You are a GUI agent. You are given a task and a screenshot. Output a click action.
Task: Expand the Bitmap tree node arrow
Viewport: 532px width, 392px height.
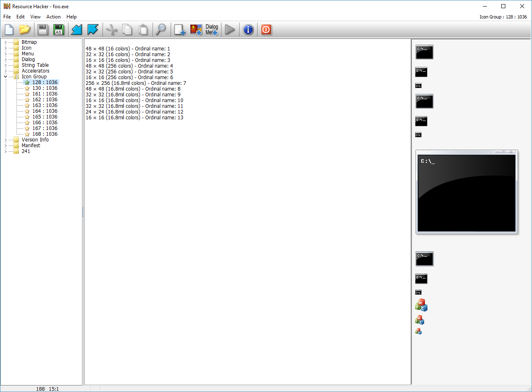(5, 42)
